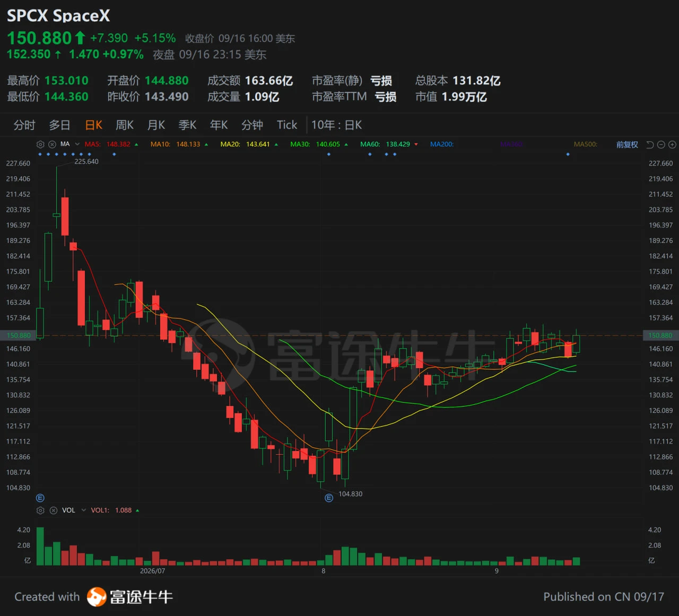Click the 最高价 153.010 value
679x616 pixels.
click(x=66, y=81)
